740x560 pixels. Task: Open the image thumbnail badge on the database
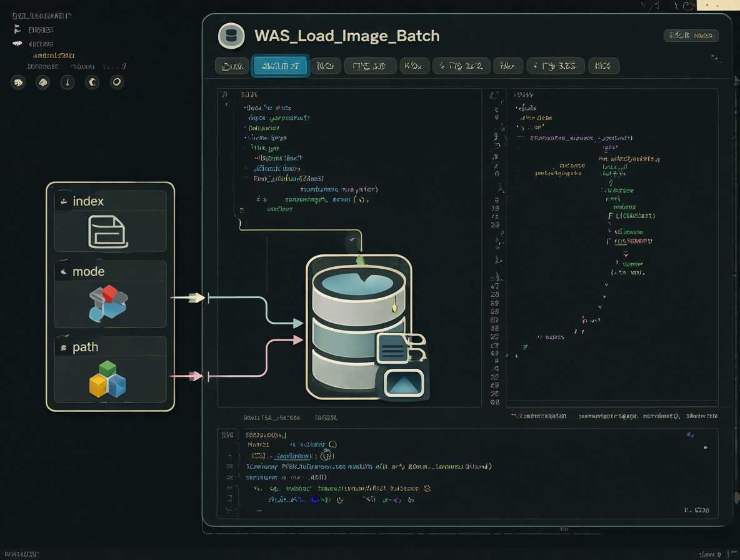tap(404, 382)
